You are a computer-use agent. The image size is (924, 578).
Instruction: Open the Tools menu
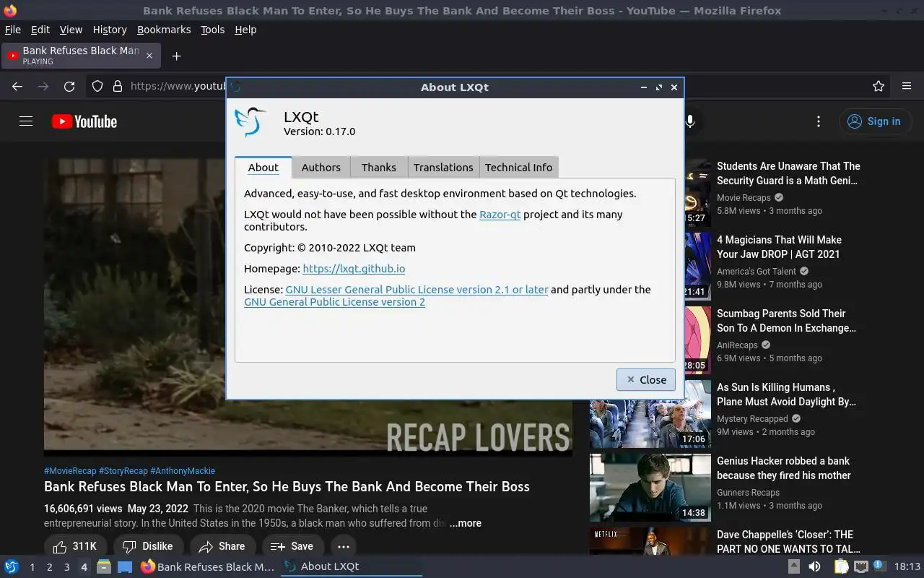click(x=213, y=30)
